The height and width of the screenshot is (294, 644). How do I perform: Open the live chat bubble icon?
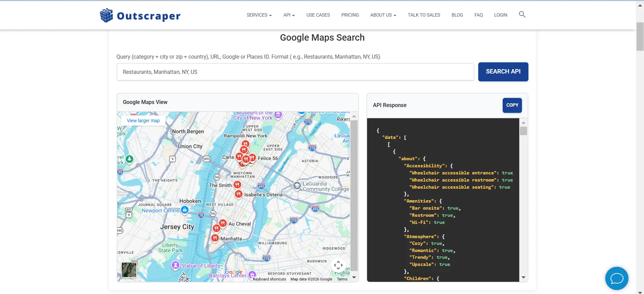tap(617, 278)
